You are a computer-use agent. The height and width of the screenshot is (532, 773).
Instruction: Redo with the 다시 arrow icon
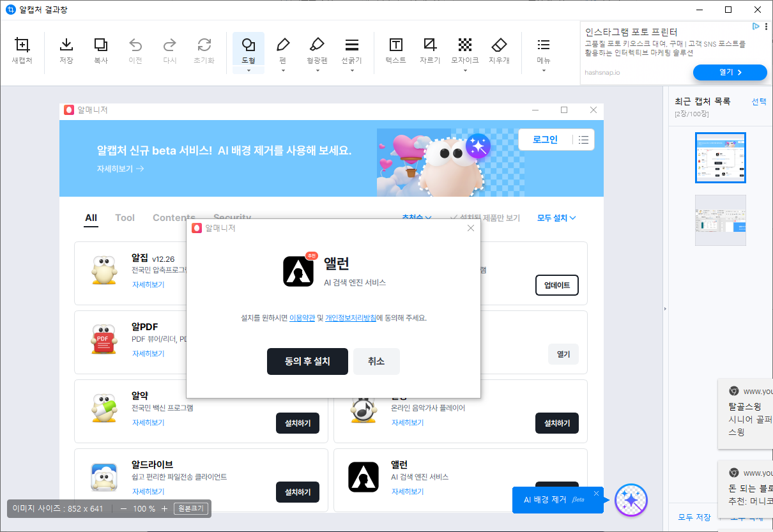(x=170, y=50)
